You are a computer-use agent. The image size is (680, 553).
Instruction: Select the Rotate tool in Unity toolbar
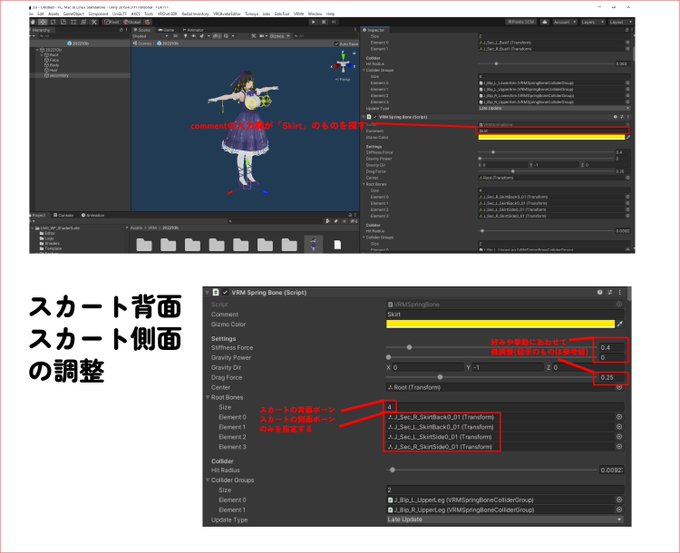point(53,22)
